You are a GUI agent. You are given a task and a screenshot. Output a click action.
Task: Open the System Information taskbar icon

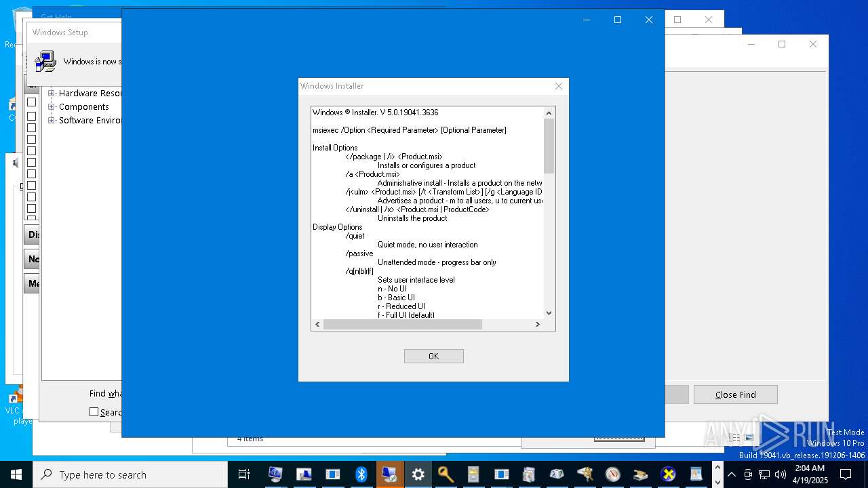click(x=275, y=474)
